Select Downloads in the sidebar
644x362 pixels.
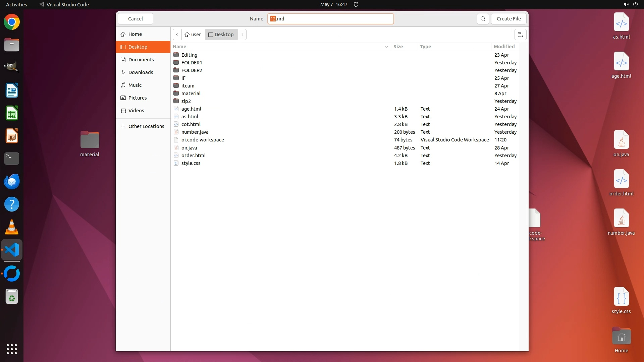pyautogui.click(x=141, y=72)
